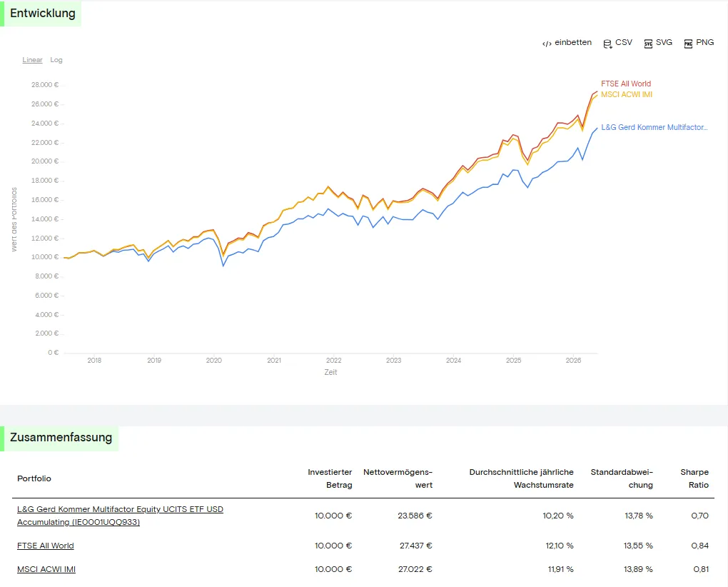The width and height of the screenshot is (728, 587).
Task: Click the Nettovermögenswert column header
Action: 398,478
